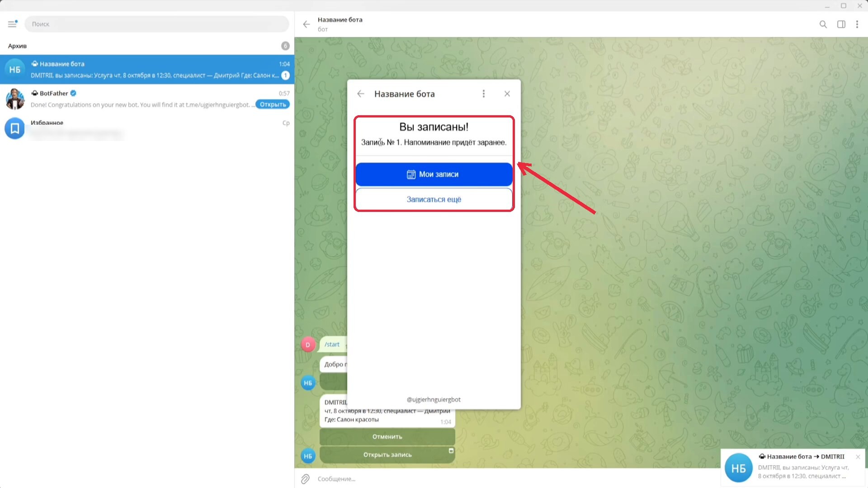Click the /start command message
The width and height of the screenshot is (868, 488).
[332, 344]
